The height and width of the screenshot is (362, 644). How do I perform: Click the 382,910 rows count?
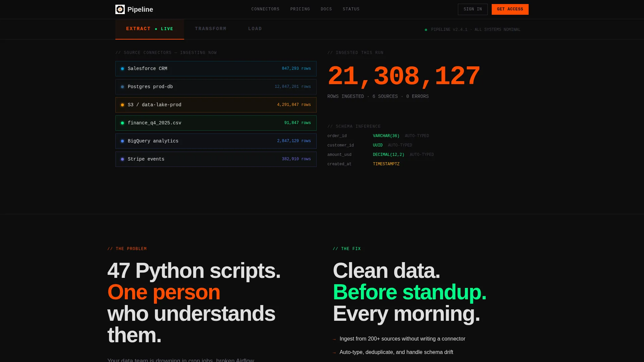tap(296, 159)
